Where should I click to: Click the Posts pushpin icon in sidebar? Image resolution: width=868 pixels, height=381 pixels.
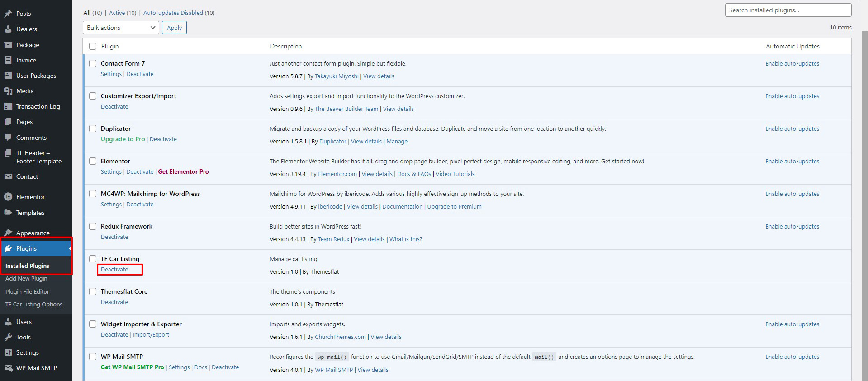point(8,14)
